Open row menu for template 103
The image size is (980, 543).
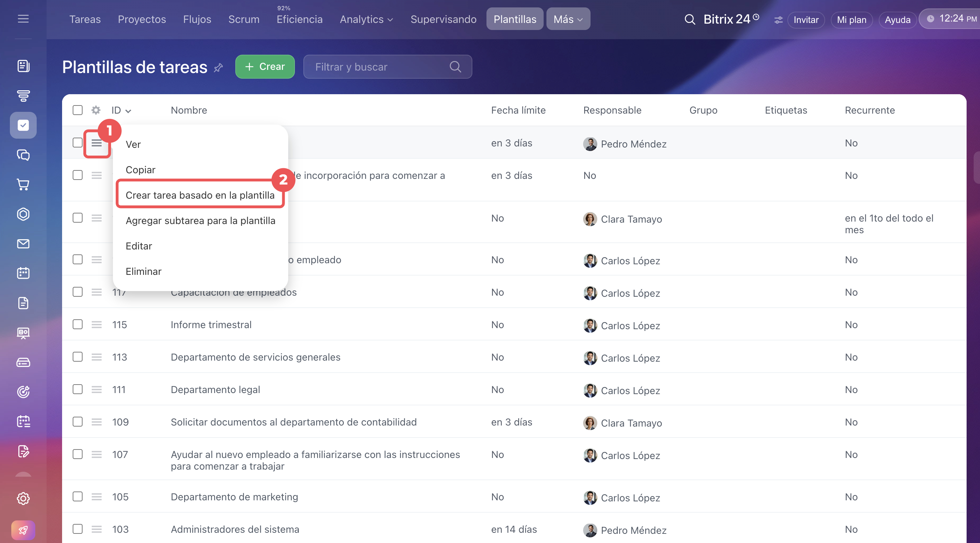[97, 529]
